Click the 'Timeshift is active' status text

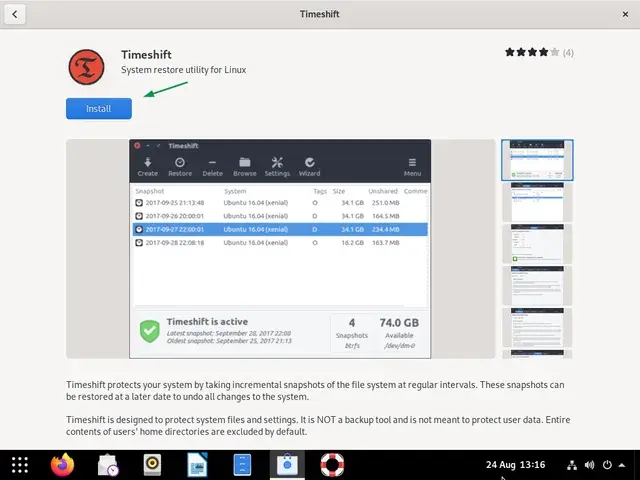tap(207, 322)
